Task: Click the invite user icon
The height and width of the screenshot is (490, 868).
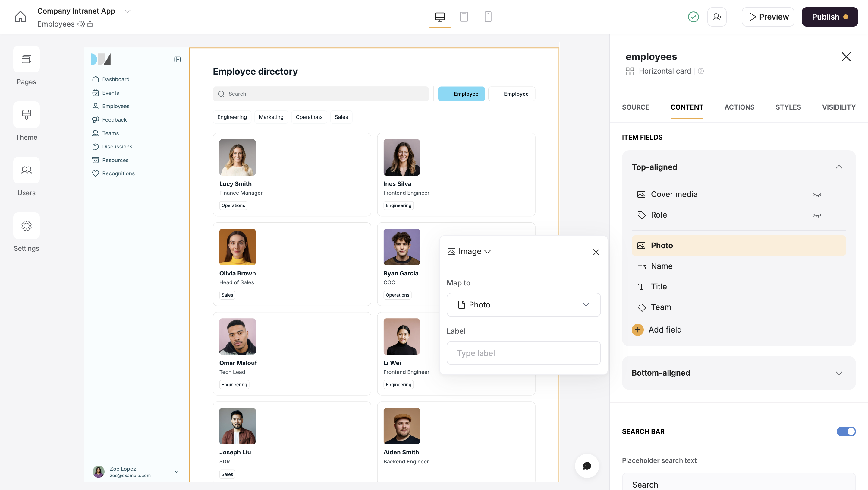Action: [717, 17]
